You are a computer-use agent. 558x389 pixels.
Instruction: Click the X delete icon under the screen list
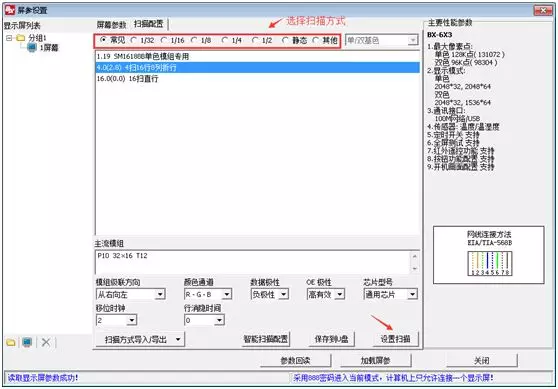point(46,342)
